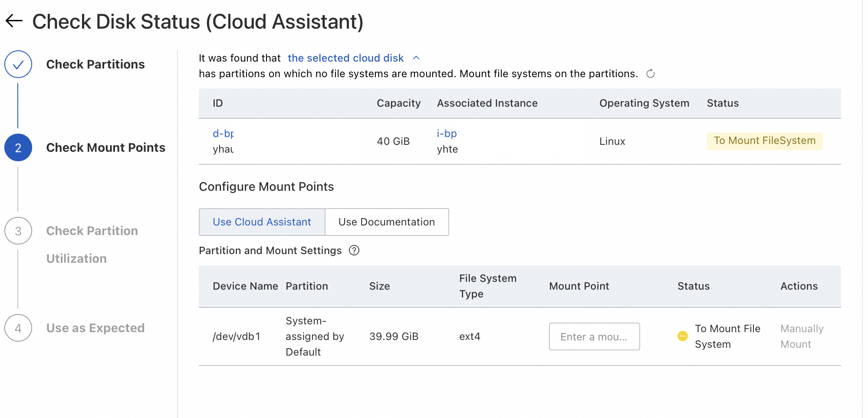Click the System-assigned by Default partition cell

tap(315, 336)
